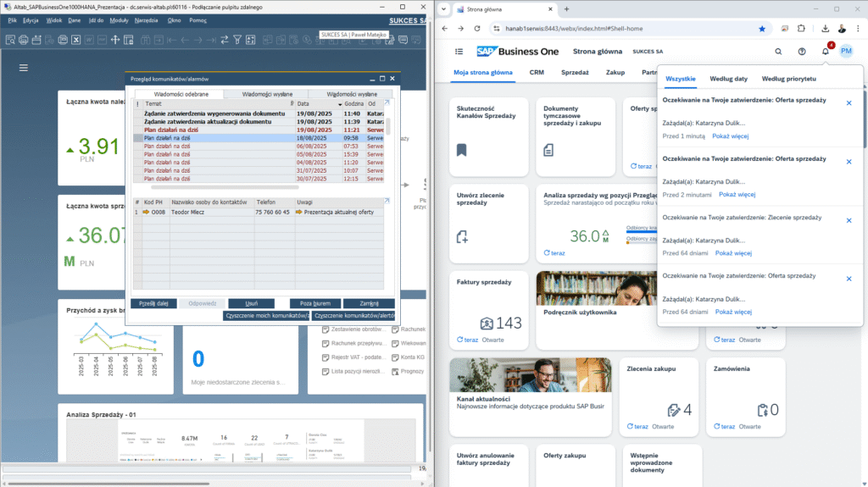Select Żądanie zatwierdzenia aktualizacji dokumentu message
This screenshot has width=868, height=487.
click(259, 122)
